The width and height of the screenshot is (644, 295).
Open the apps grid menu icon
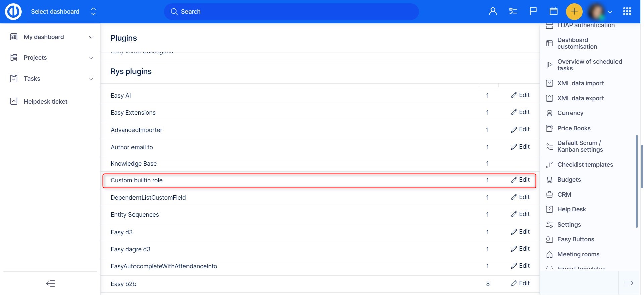627,12
